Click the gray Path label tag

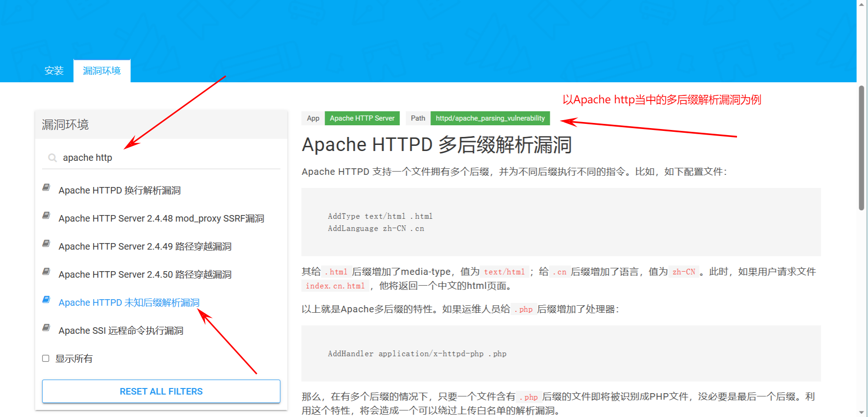418,118
